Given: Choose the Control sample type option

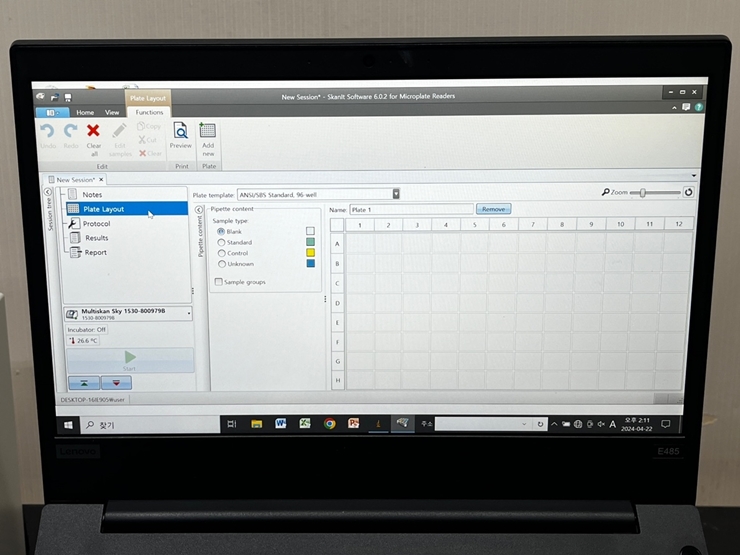Looking at the screenshot, I should click(x=221, y=253).
